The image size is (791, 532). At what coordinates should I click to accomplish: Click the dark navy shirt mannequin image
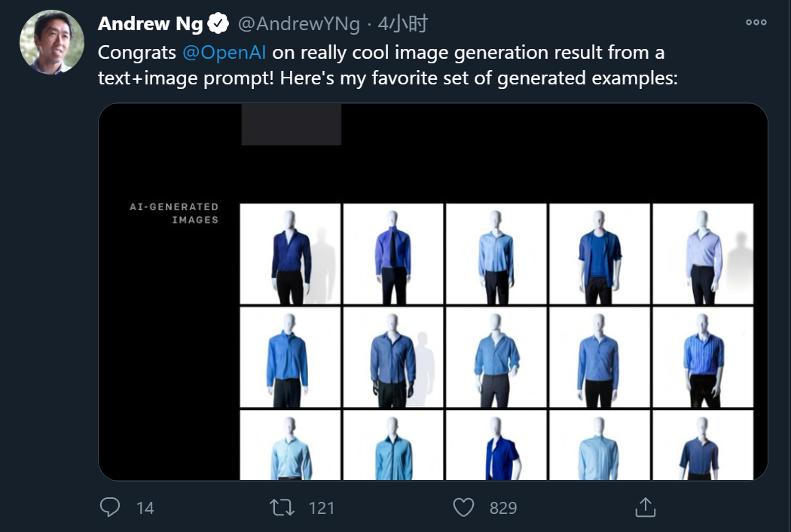coord(290,254)
